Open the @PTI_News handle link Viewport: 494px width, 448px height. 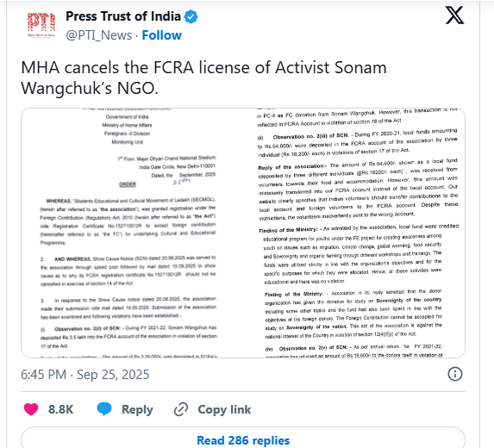[99, 35]
